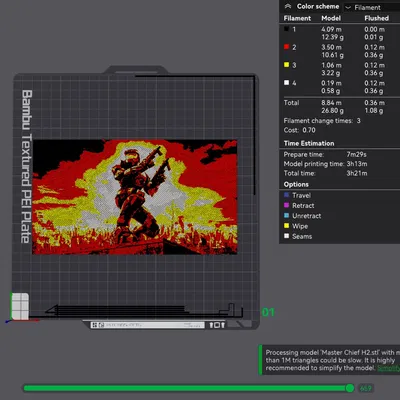The image size is (400, 400).
Task: Click the Total time value 3h21m
Action: pos(357,173)
